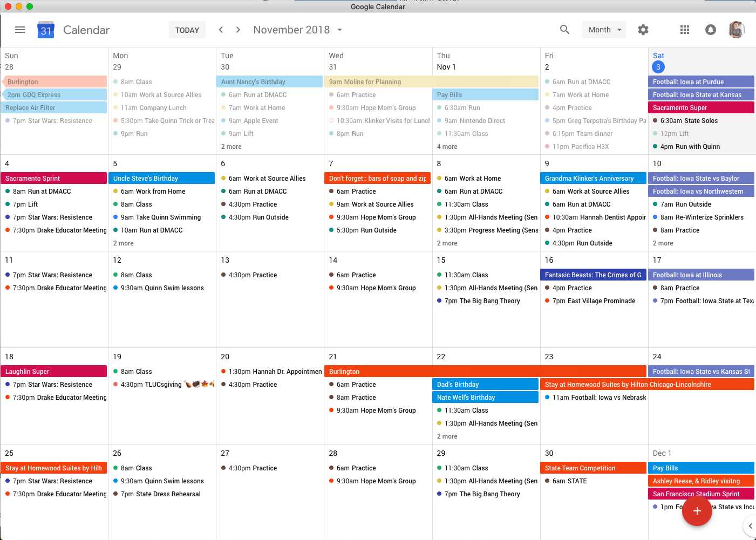The height and width of the screenshot is (540, 756).
Task: Open Uncle Steve's Birthday event
Action: point(162,179)
